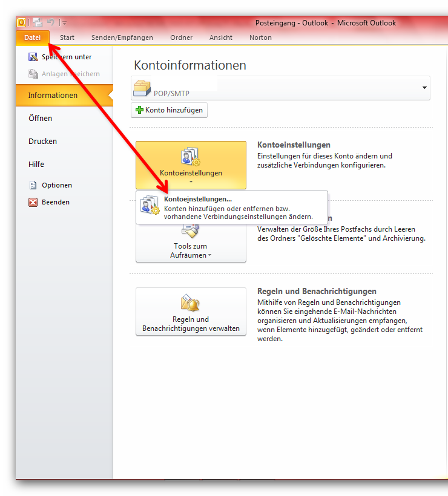The width and height of the screenshot is (448, 496).
Task: Expand the POP/SMTP account dropdown arrow
Action: 424,88
